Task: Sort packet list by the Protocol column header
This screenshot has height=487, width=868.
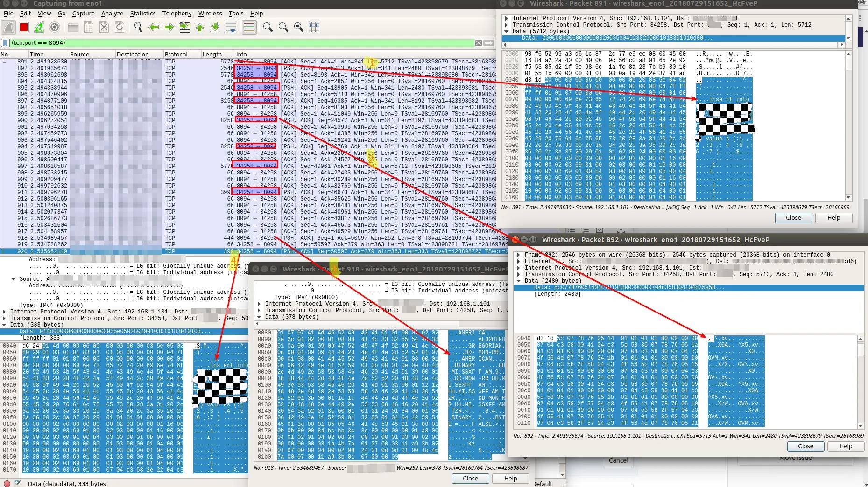Action: click(x=182, y=55)
